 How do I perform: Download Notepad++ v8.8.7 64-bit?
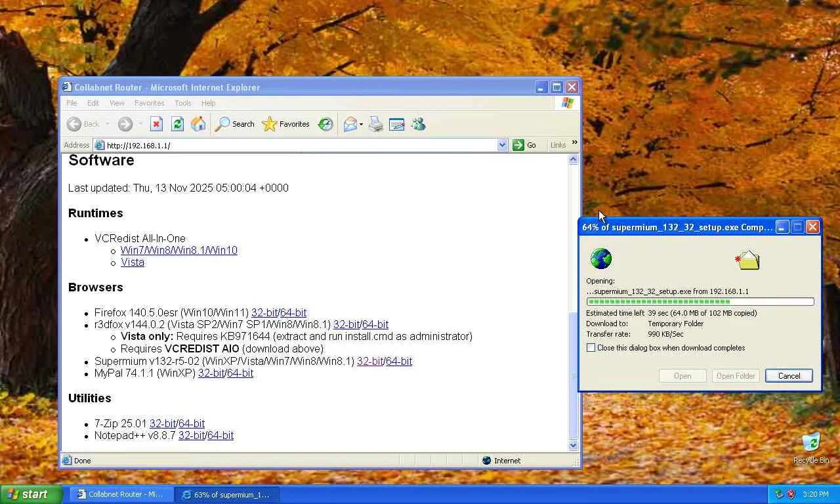pyautogui.click(x=220, y=436)
